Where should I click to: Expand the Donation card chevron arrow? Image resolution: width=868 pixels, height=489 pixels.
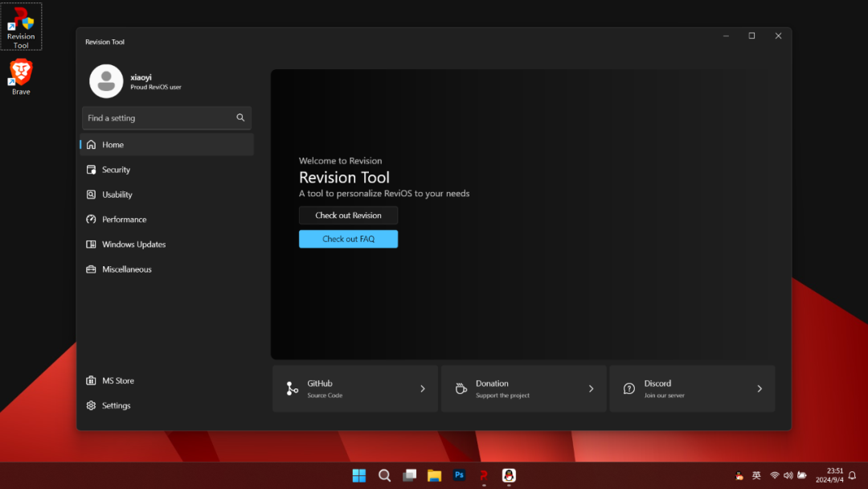pos(591,388)
